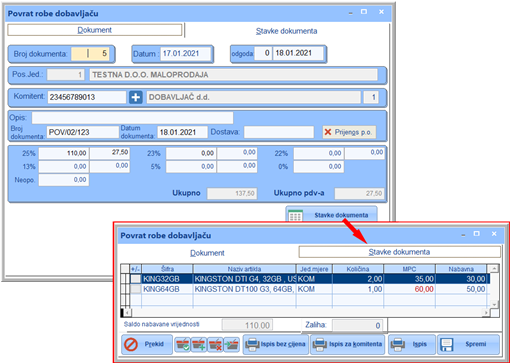Click Komitent field 23456789013
The width and height of the screenshot is (510, 363).
(87, 97)
